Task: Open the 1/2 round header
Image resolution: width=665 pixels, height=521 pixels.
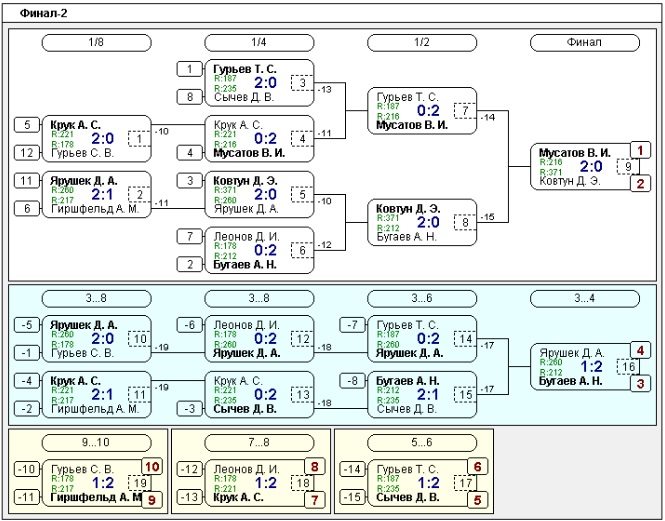Action: (x=422, y=43)
